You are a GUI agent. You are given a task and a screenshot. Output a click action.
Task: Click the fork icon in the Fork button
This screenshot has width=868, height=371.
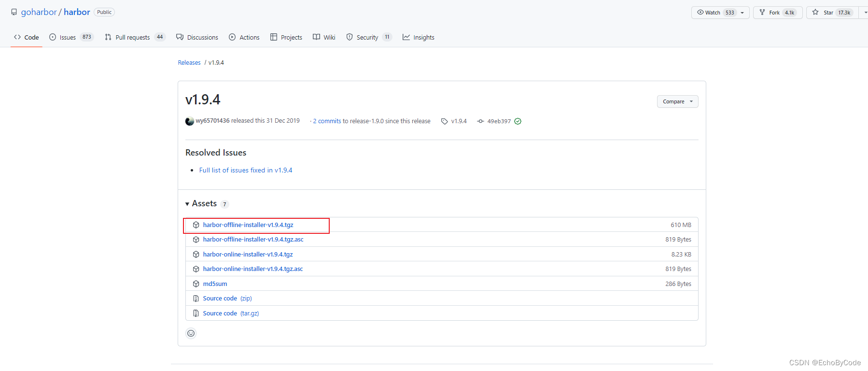[762, 12]
